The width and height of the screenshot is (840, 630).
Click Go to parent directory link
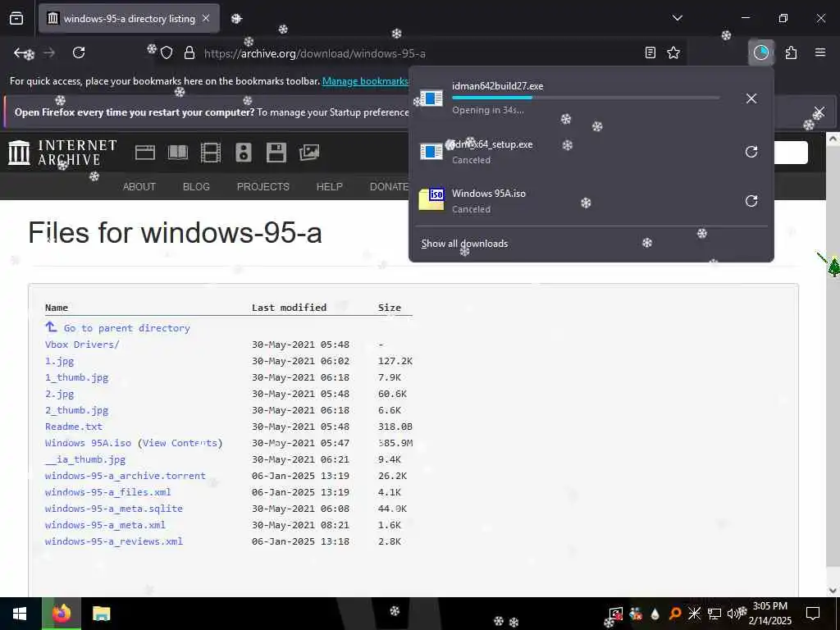click(126, 328)
